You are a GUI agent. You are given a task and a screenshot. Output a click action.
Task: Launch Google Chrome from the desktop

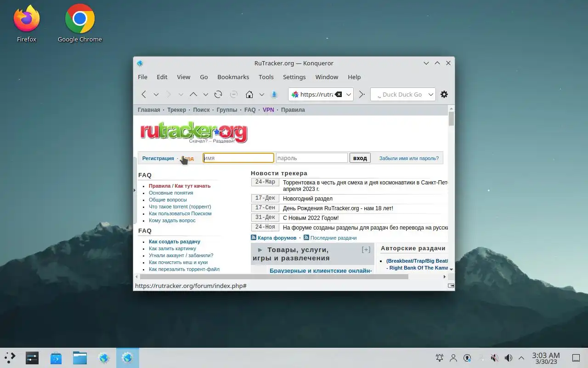[80, 23]
